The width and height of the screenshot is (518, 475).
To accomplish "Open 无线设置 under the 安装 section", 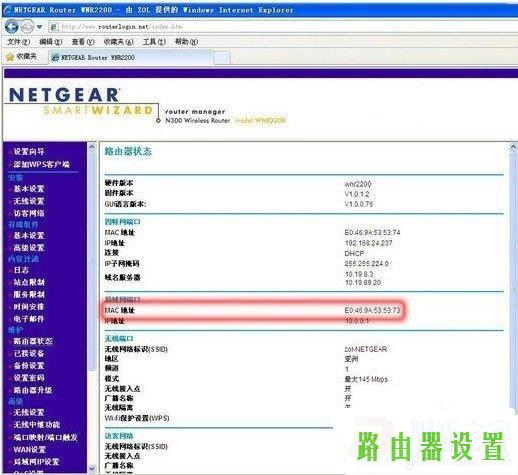I will click(x=29, y=201).
